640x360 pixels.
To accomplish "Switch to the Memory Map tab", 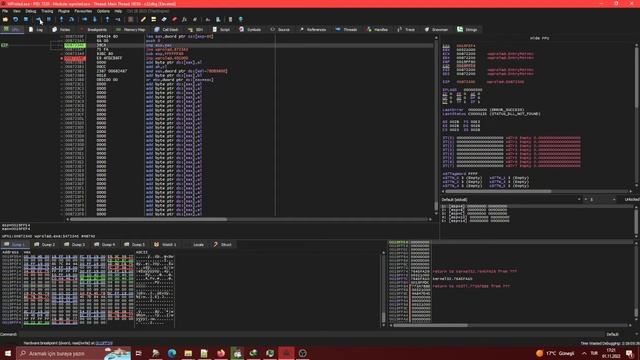I will click(x=131, y=29).
